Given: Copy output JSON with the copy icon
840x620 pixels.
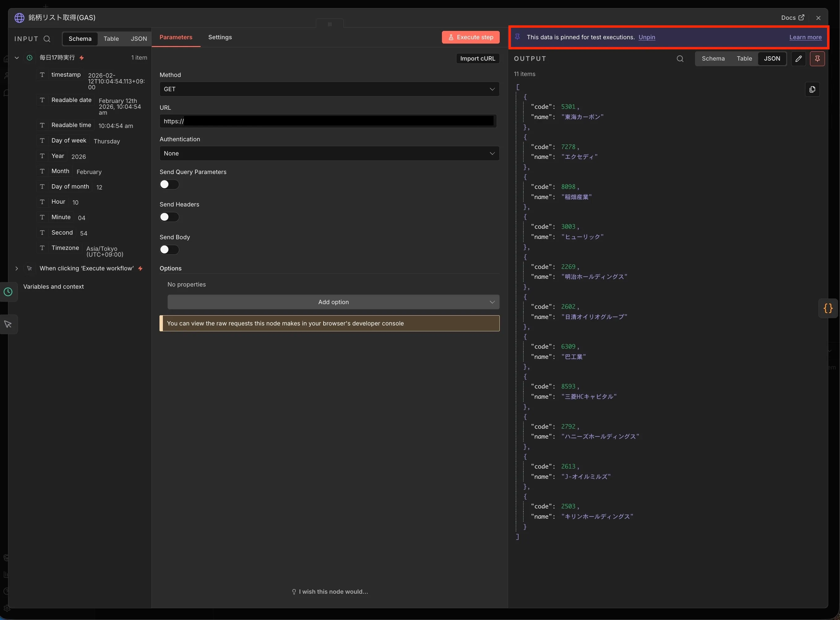Looking at the screenshot, I should (x=812, y=89).
